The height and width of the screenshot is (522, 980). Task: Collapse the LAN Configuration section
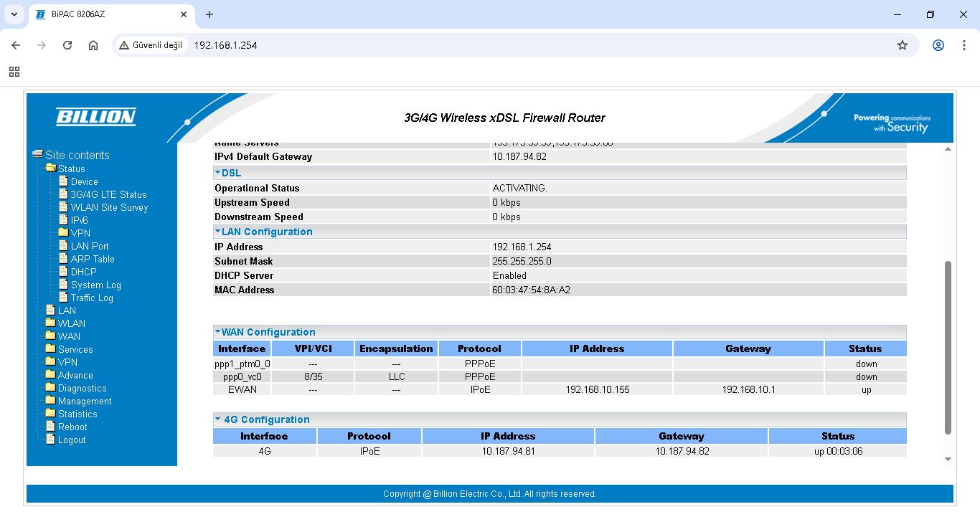pos(217,232)
